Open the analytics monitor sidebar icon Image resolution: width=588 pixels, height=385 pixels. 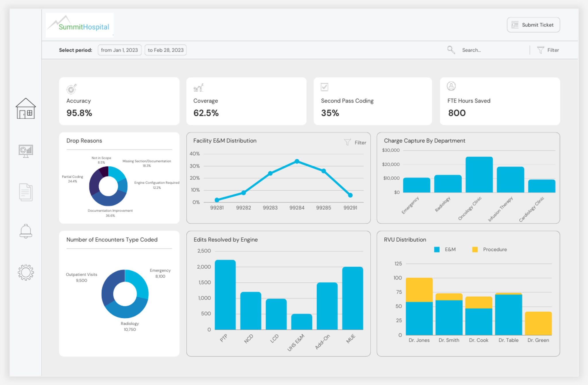26,151
